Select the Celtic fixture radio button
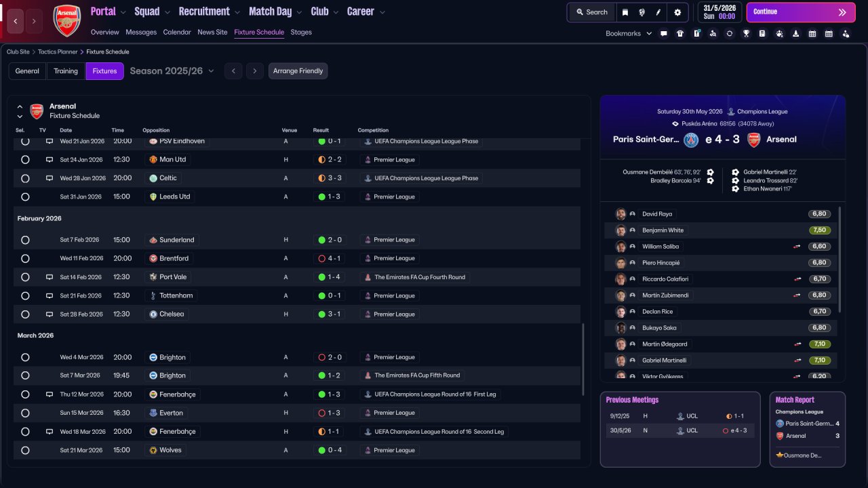The image size is (868, 488). click(25, 178)
